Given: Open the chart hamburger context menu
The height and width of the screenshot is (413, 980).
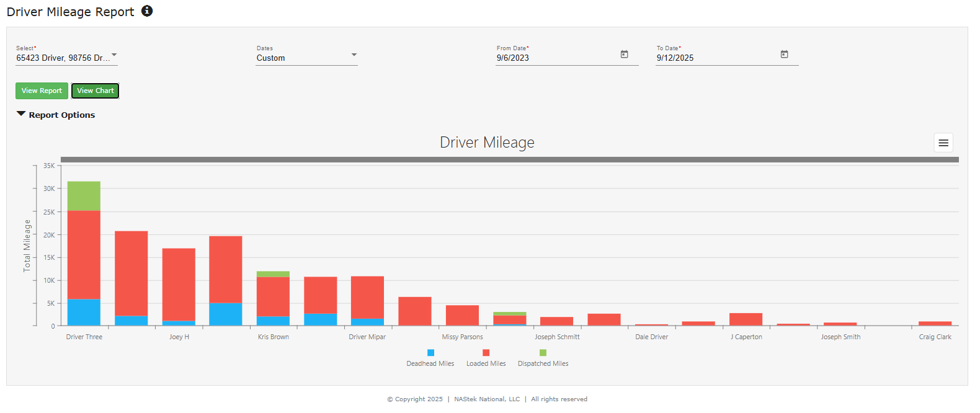Looking at the screenshot, I should point(943,143).
